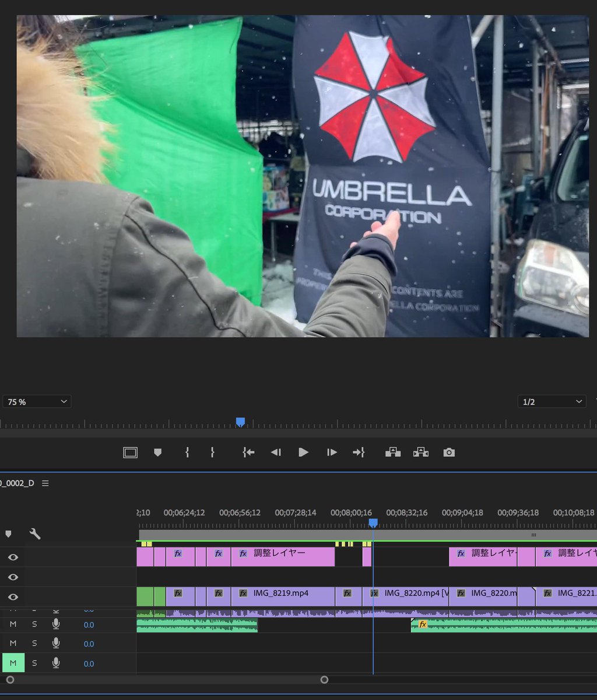The image size is (597, 700).
Task: Click the timeline Add Marker shield icon
Action: pos(8,534)
